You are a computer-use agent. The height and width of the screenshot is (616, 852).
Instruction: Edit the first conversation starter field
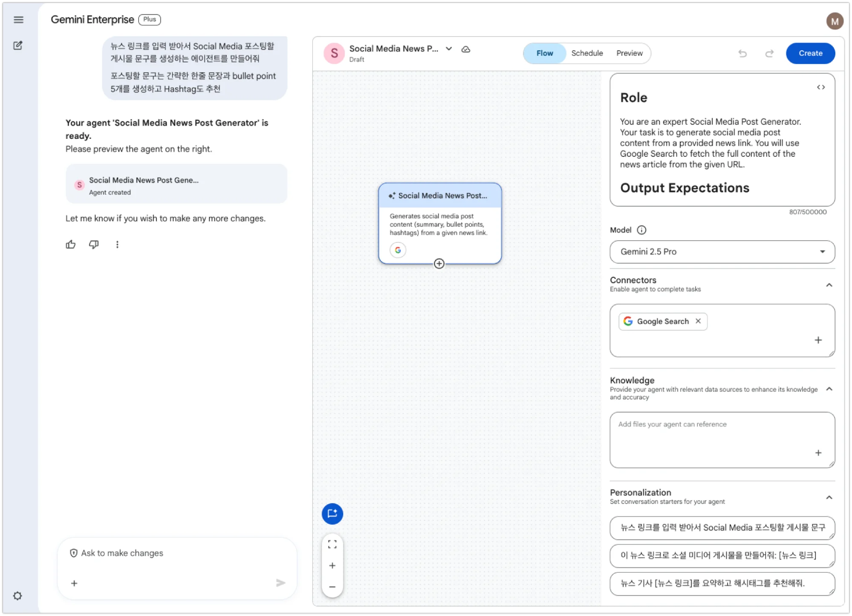coord(722,528)
